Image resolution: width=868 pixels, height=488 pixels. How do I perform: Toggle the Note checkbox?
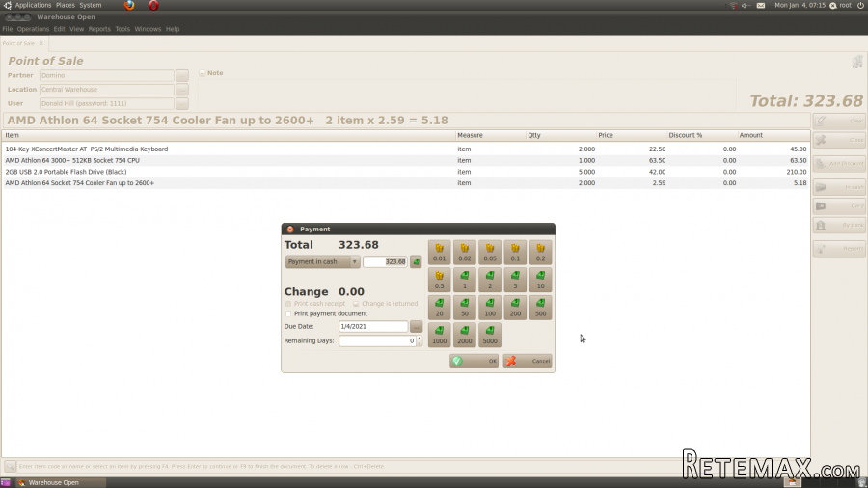click(203, 73)
